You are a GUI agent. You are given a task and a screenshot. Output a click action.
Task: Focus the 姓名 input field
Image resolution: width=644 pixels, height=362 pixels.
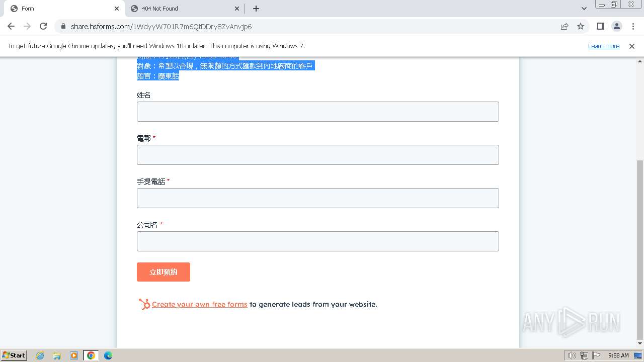coord(318,112)
